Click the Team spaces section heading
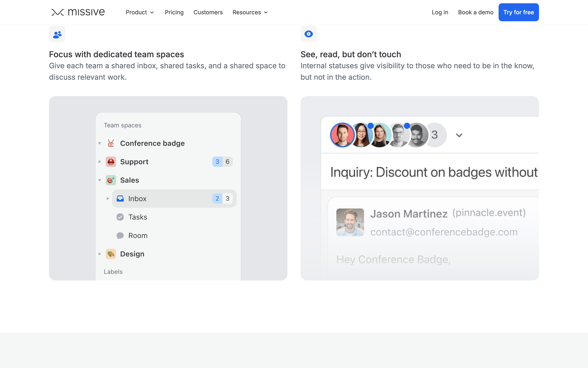This screenshot has width=588, height=368. point(122,125)
